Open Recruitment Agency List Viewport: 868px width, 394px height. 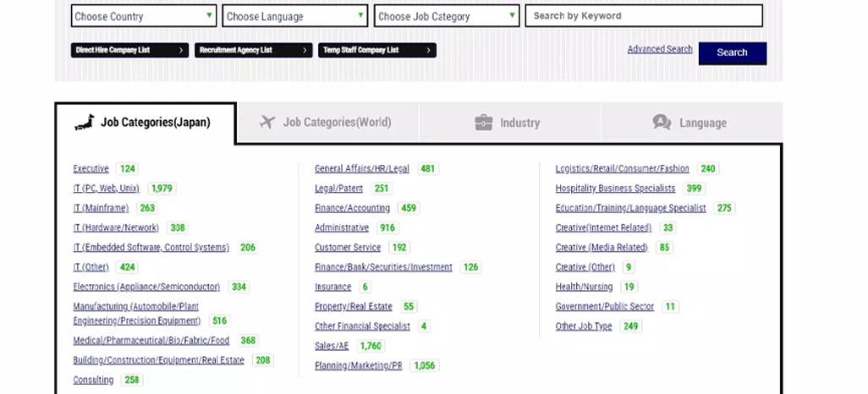253,51
